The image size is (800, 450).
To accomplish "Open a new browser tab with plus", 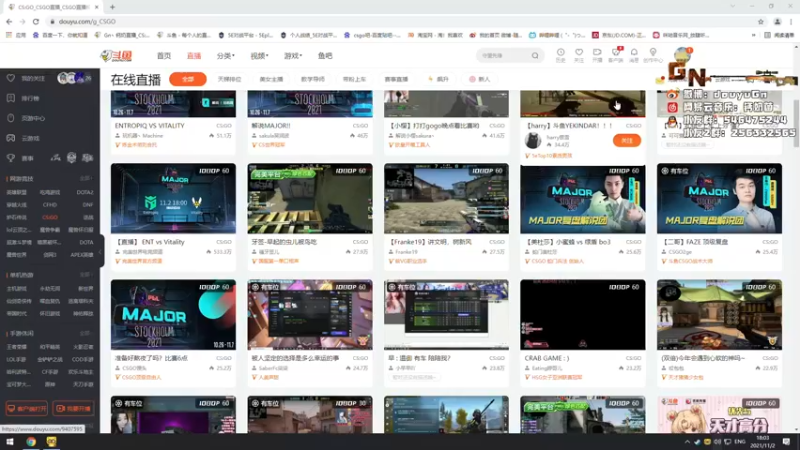I will click(112, 7).
